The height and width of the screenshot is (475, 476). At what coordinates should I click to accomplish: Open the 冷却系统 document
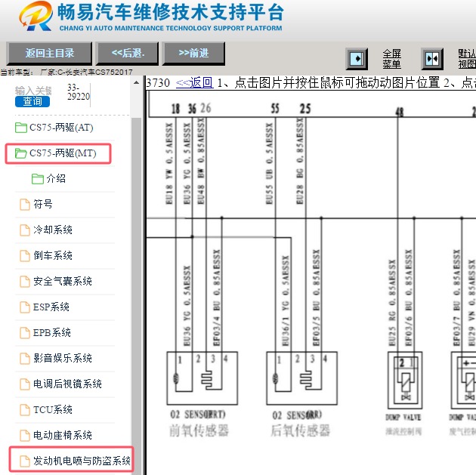(x=53, y=230)
